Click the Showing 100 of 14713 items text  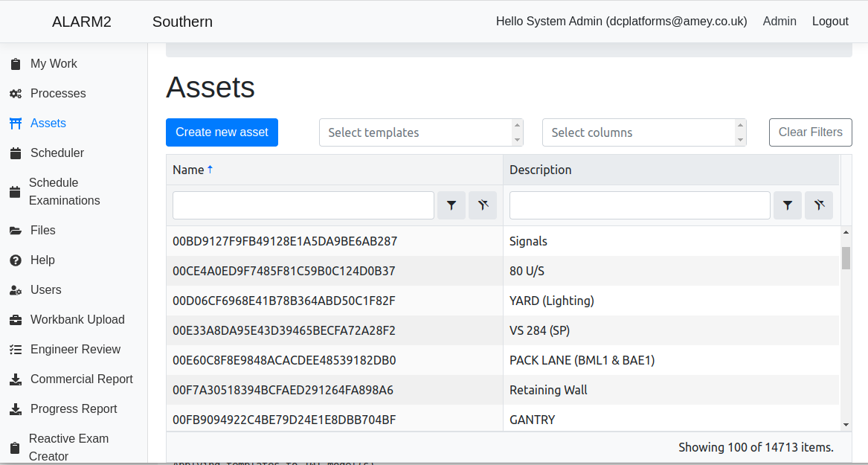tap(756, 447)
